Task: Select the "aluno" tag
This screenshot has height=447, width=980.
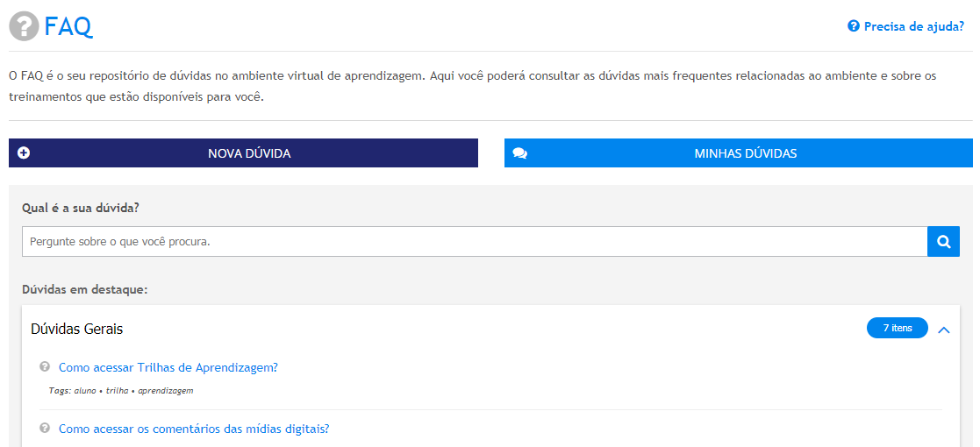Action: (85, 391)
